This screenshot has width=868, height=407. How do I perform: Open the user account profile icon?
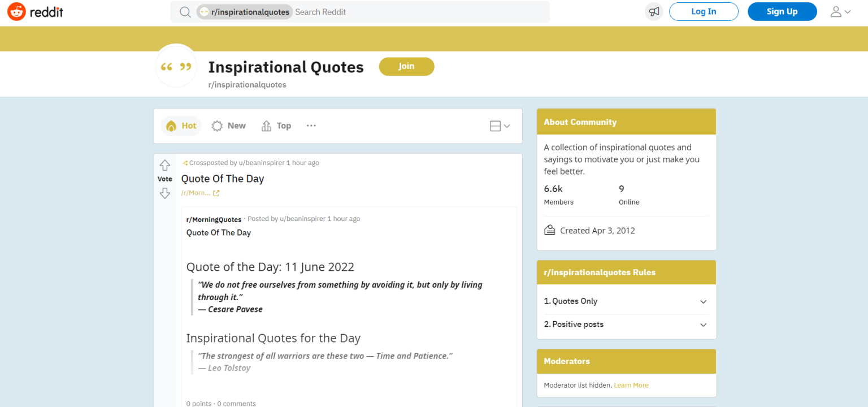pos(840,11)
